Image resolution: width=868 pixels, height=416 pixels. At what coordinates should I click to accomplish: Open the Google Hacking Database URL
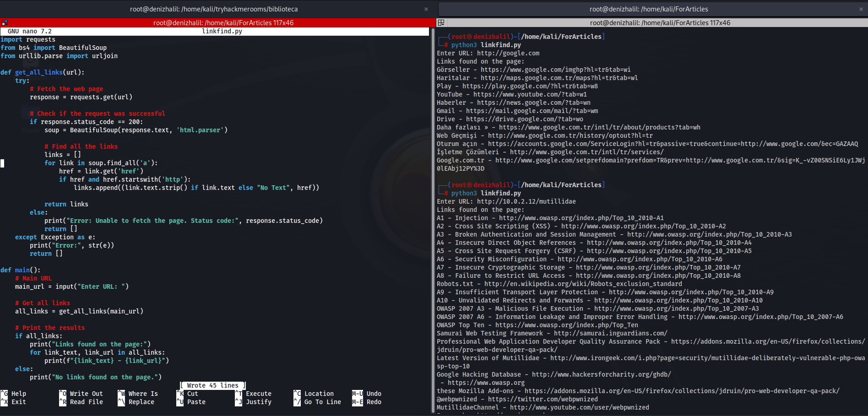(601, 374)
